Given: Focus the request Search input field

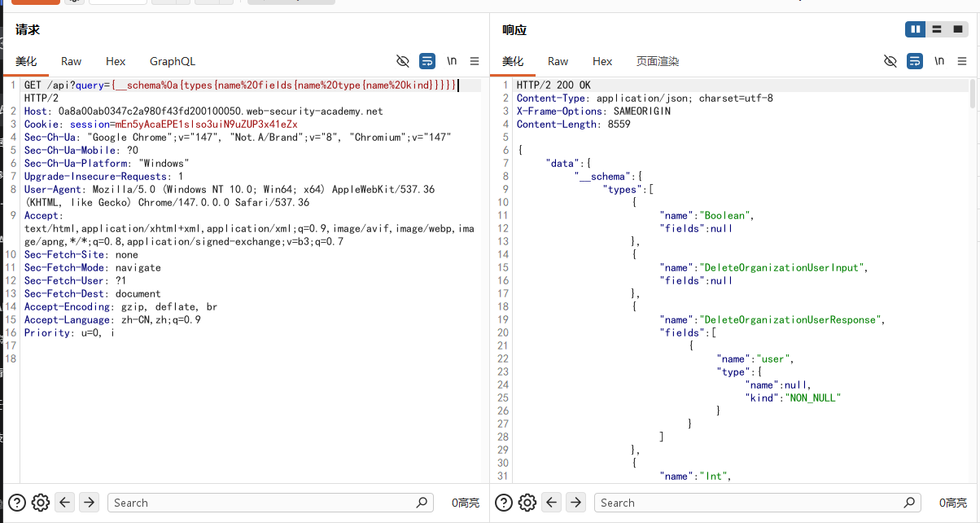Looking at the screenshot, I should 270,503.
